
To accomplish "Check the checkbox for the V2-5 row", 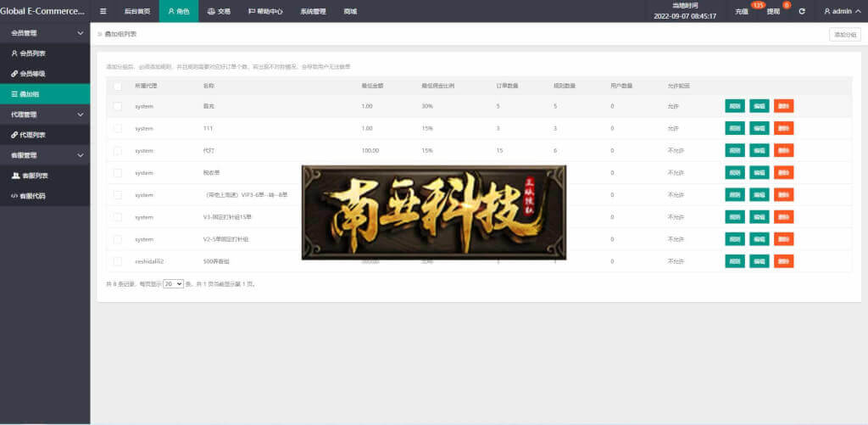I will [x=117, y=239].
